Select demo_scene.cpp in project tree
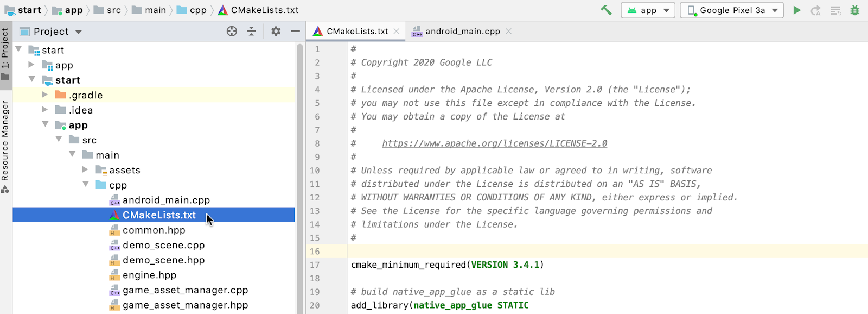The height and width of the screenshot is (314, 868). (x=163, y=246)
